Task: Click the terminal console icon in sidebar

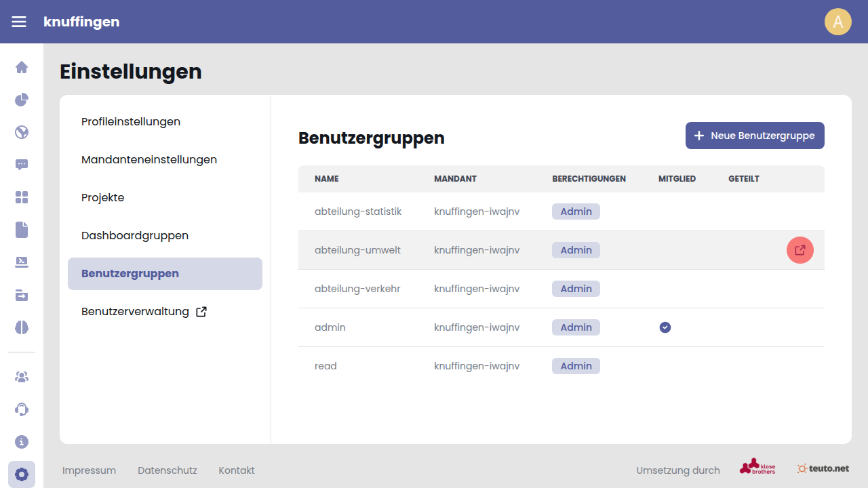Action: tap(22, 262)
